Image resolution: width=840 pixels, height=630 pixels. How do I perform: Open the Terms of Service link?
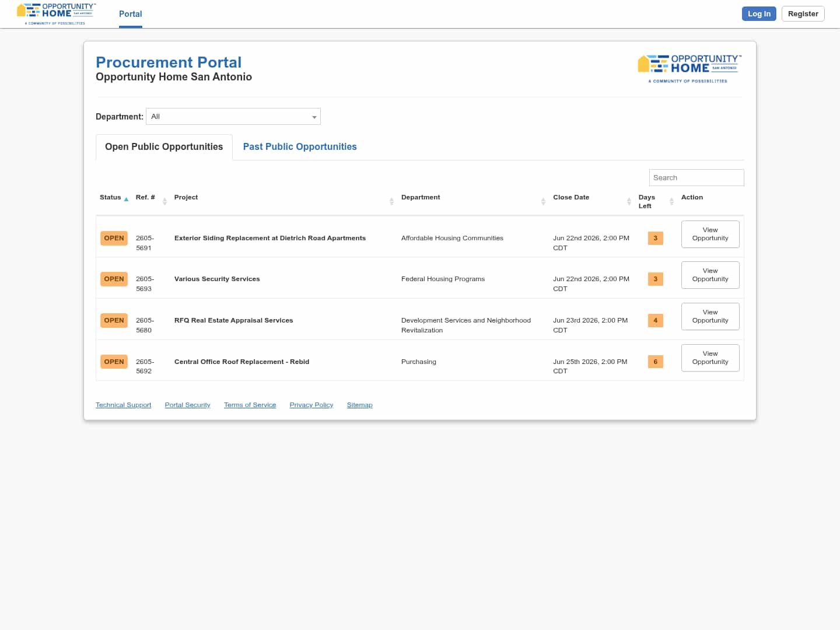click(250, 405)
